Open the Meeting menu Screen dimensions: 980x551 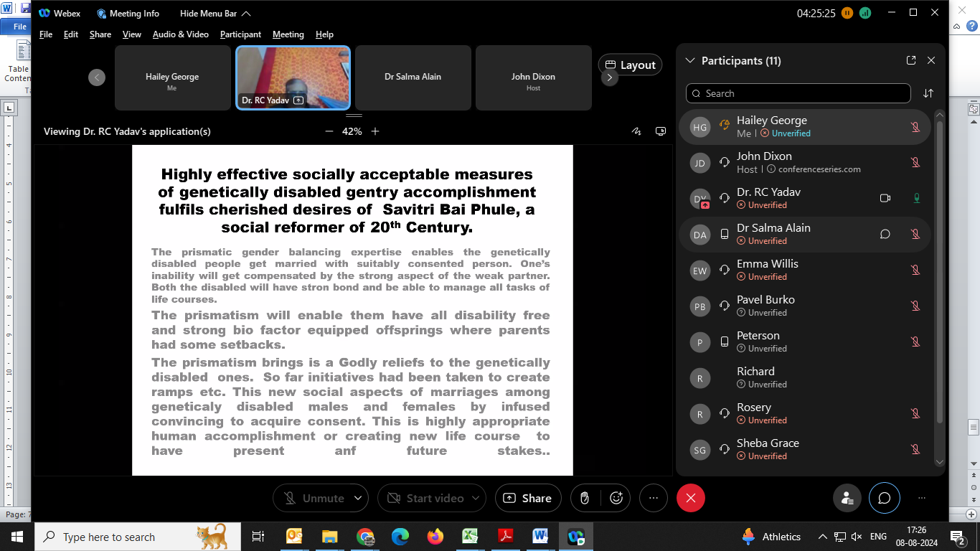click(288, 34)
